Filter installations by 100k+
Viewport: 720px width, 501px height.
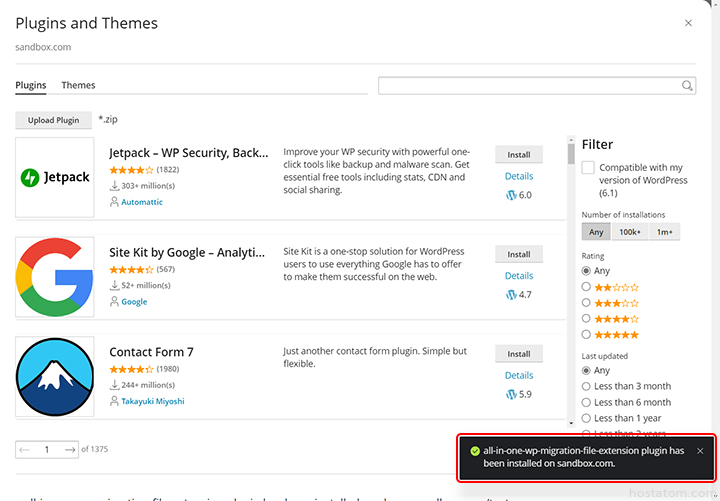[x=629, y=232]
